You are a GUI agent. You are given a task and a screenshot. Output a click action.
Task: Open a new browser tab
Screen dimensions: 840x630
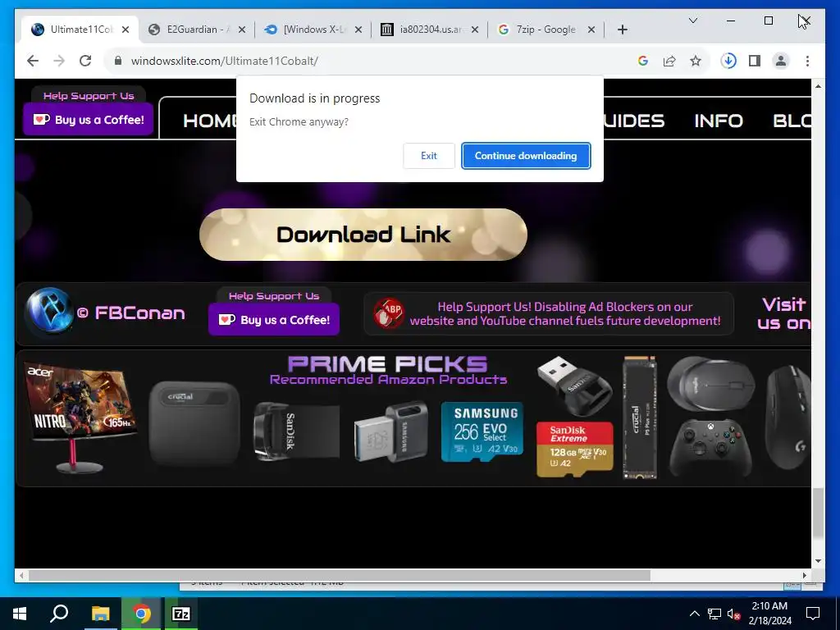622,30
